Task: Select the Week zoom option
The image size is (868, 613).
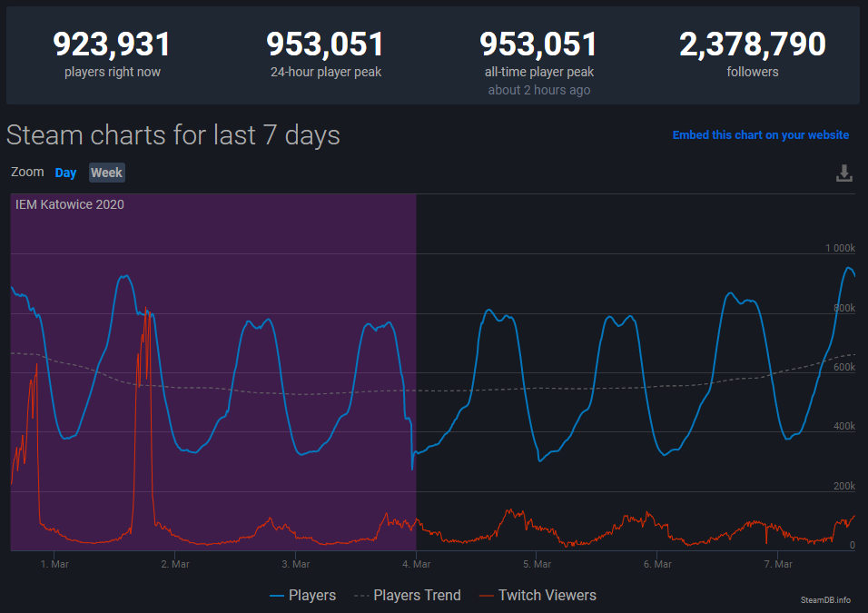Action: (107, 173)
